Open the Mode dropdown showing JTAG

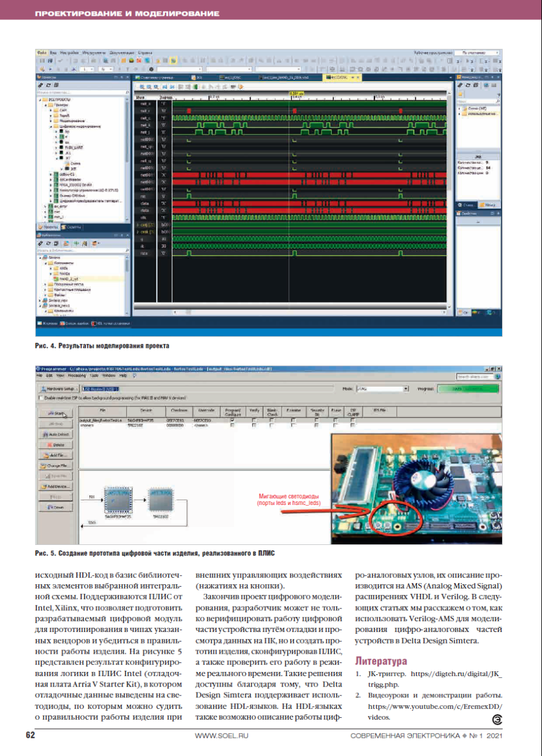[383, 389]
